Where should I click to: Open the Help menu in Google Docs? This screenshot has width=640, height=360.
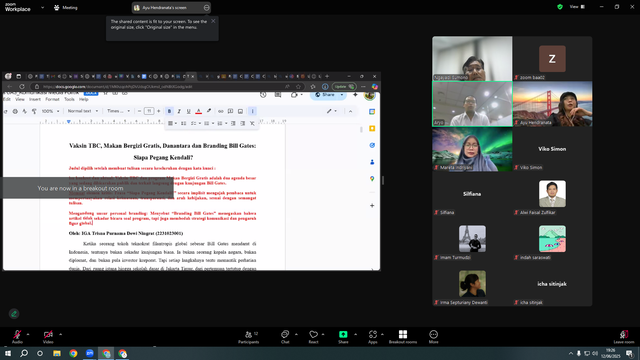click(84, 99)
